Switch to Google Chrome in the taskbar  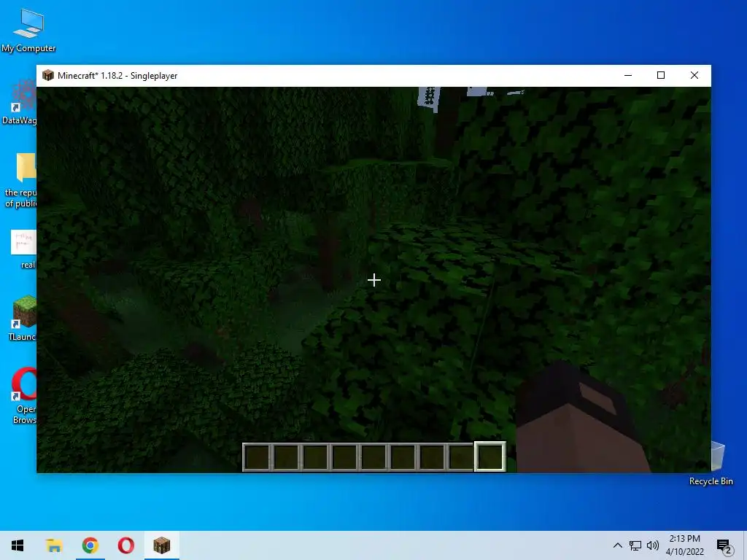(x=90, y=545)
